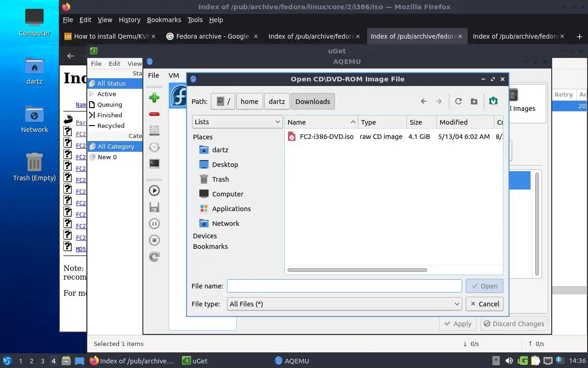This screenshot has width=588, height=368.
Task: Open the Edit menu in uGet
Action: coord(114,63)
